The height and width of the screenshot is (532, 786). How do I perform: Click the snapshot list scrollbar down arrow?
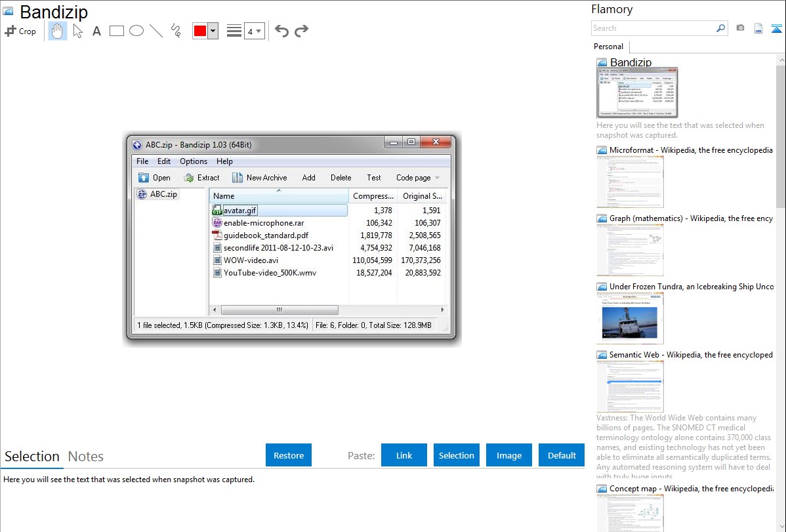click(x=781, y=527)
